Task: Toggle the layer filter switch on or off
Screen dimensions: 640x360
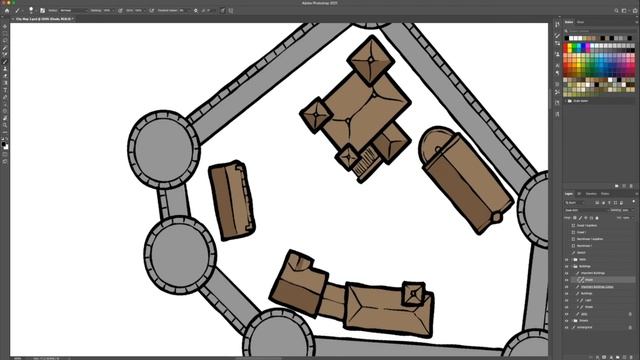Action: click(x=633, y=202)
